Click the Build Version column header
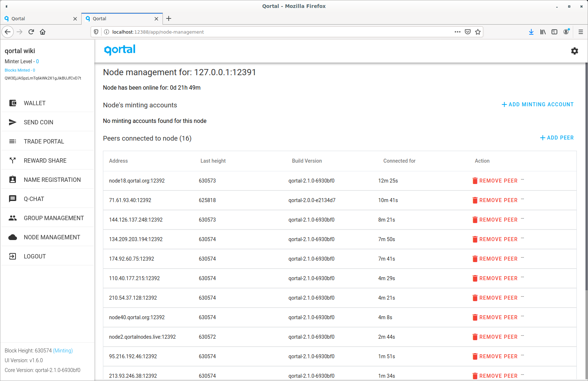 (x=307, y=161)
